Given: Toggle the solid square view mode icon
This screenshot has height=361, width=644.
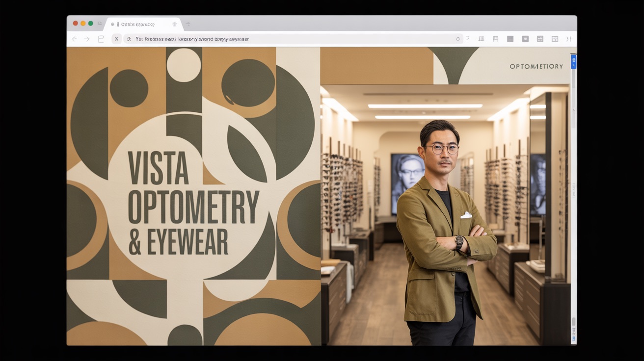Looking at the screenshot, I should coord(510,38).
